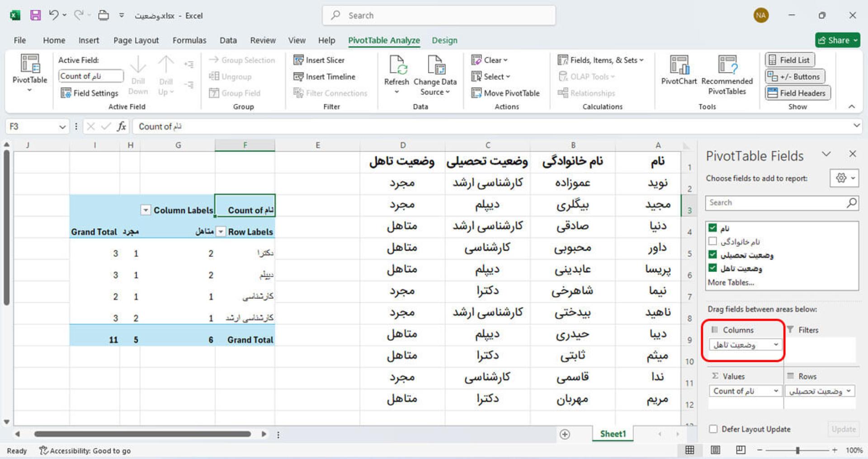Enable Defer Layout Update checkbox

[713, 429]
